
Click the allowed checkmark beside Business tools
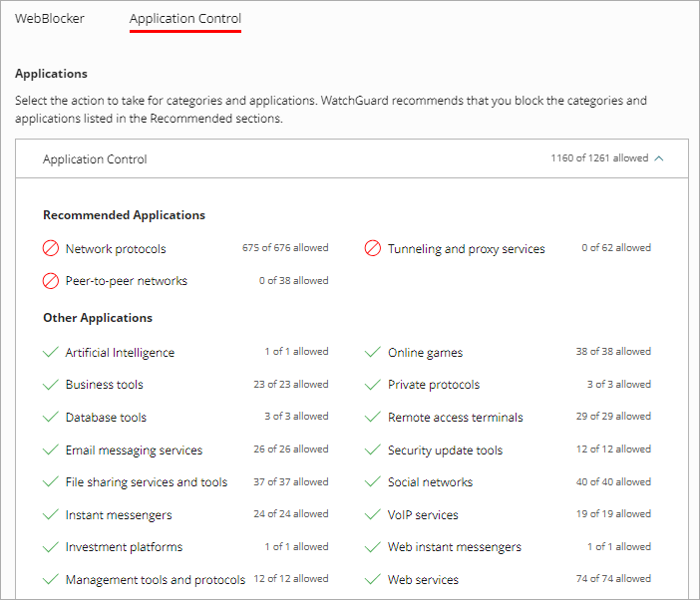pyautogui.click(x=51, y=385)
